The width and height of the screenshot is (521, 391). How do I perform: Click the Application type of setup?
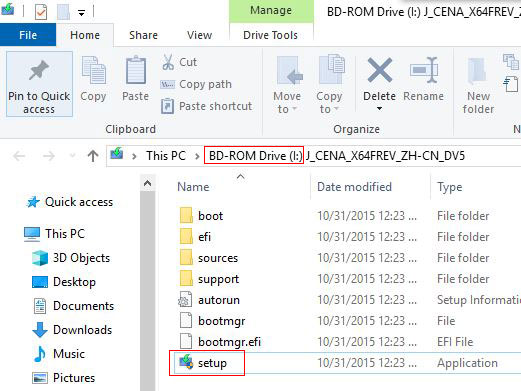coord(467,363)
